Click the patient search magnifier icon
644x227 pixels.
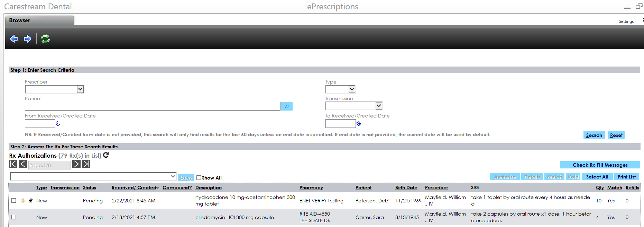pyautogui.click(x=286, y=106)
